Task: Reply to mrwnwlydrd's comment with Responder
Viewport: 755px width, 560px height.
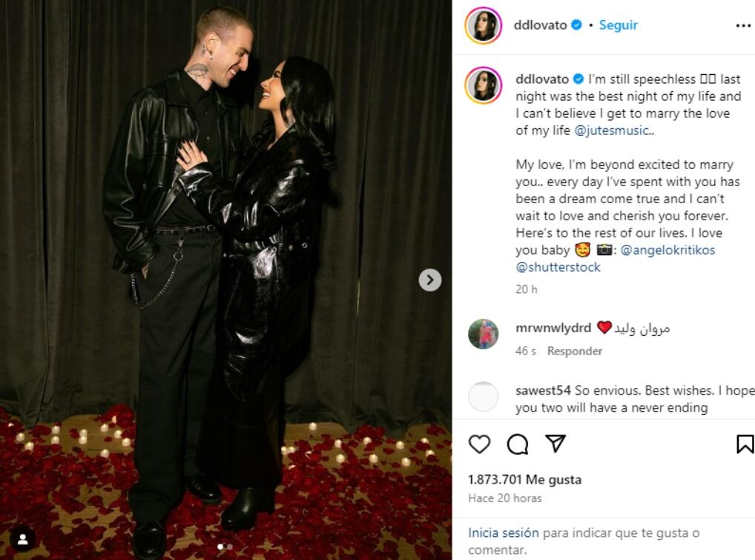Action: 575,351
